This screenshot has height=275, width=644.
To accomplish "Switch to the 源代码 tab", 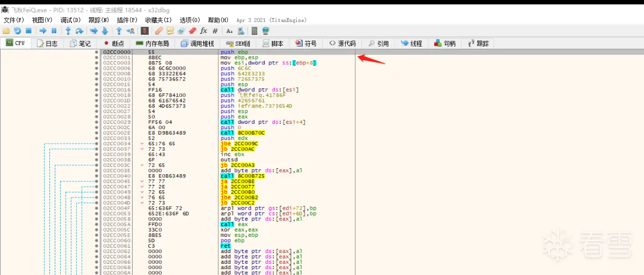I will point(342,43).
